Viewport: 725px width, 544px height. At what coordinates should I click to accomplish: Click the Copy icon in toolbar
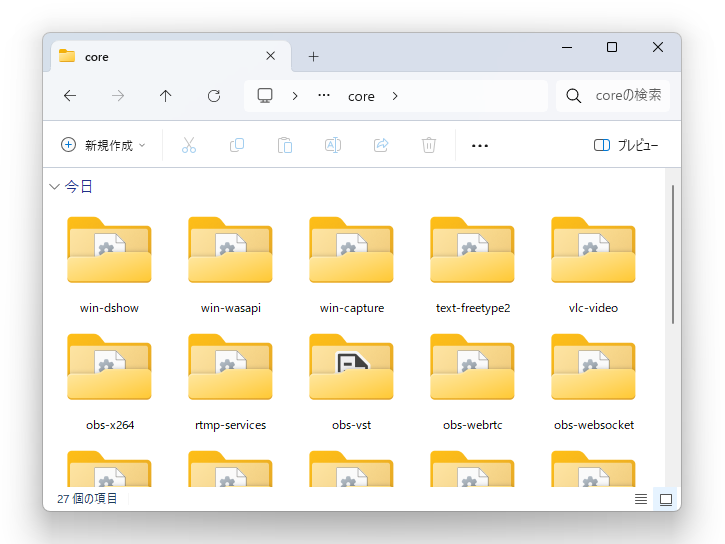pos(237,145)
